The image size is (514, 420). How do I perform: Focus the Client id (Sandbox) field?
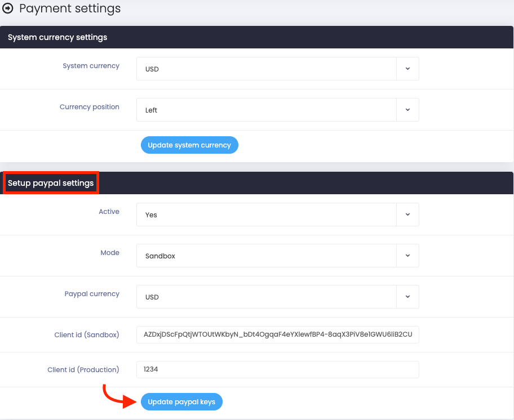278,334
